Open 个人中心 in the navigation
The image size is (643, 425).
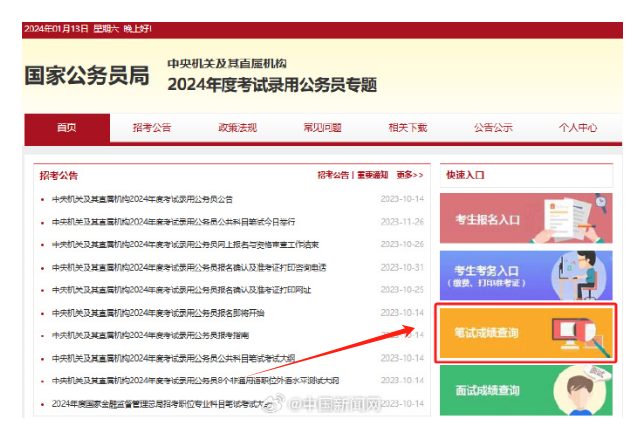point(578,128)
